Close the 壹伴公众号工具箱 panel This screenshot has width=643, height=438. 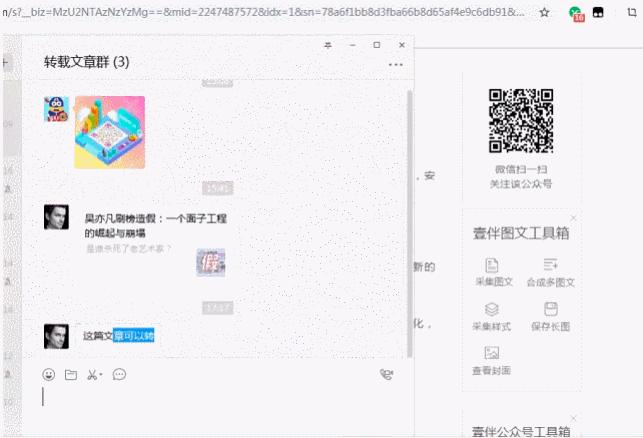[x=573, y=418]
